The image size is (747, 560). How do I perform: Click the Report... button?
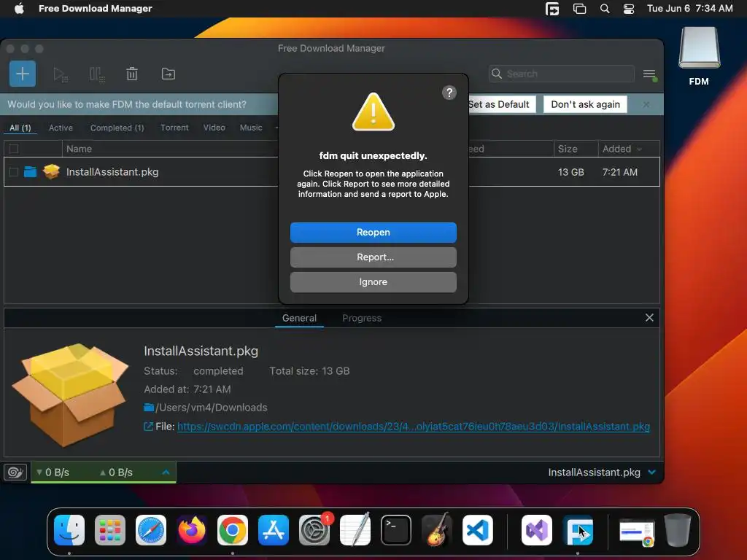click(x=373, y=257)
